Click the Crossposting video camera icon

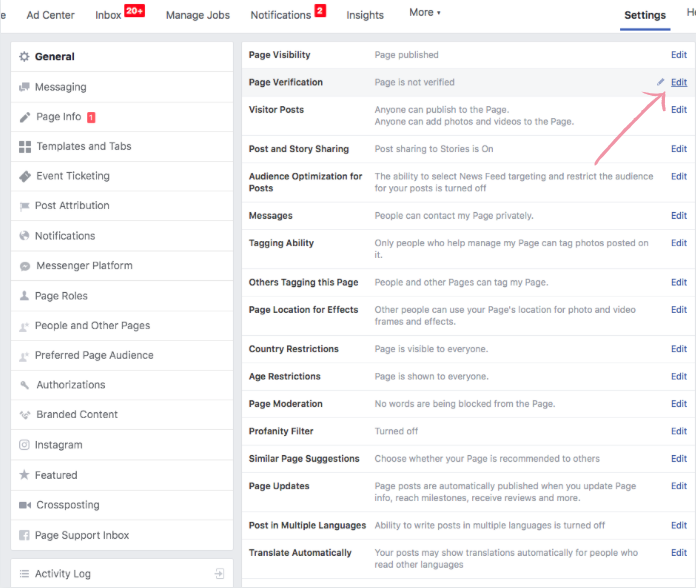(x=25, y=505)
